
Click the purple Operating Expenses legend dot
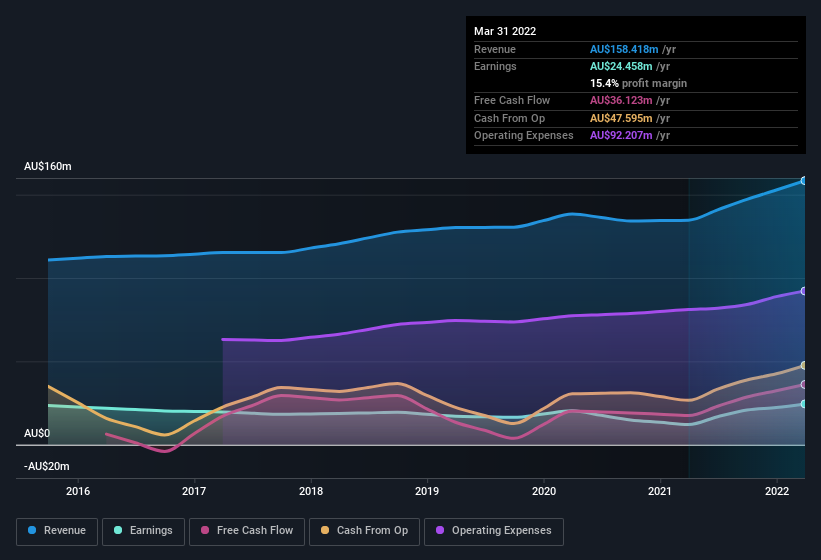point(441,530)
